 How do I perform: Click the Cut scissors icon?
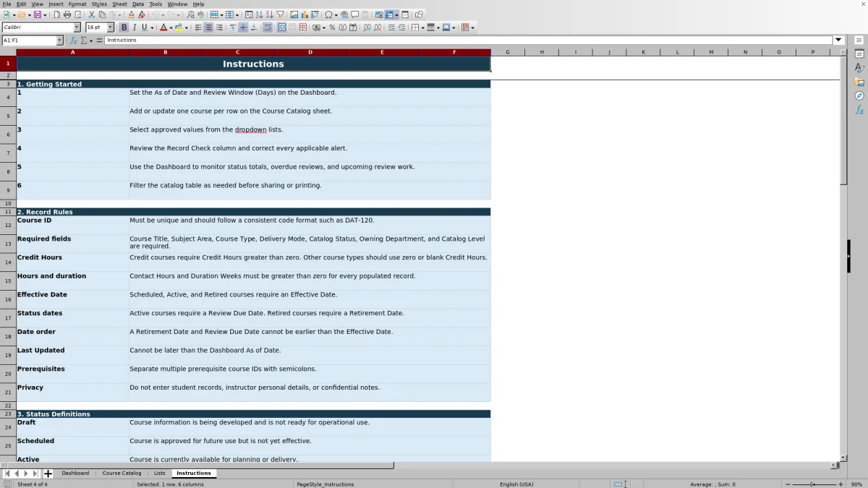coord(92,14)
